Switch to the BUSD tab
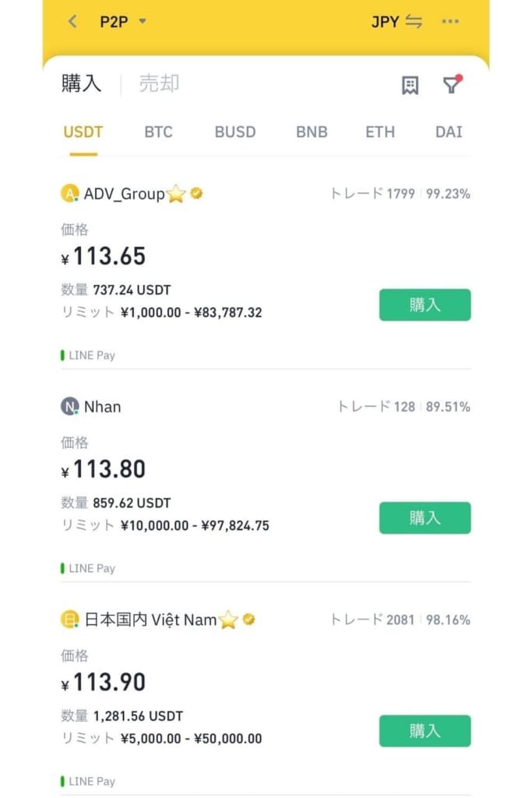Viewport: 532px width, 798px height. (x=235, y=132)
